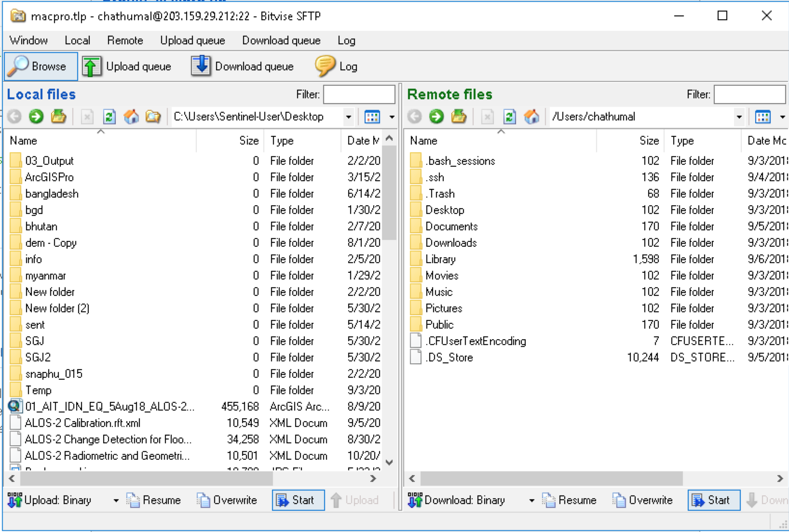789x532 pixels.
Task: Select the myanmar local folder
Action: [x=45, y=275]
